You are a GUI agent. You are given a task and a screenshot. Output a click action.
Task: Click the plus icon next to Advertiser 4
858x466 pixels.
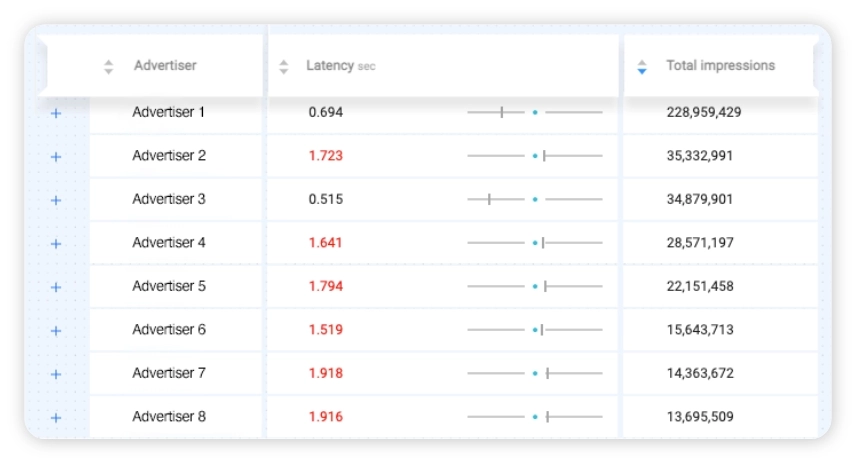point(56,243)
